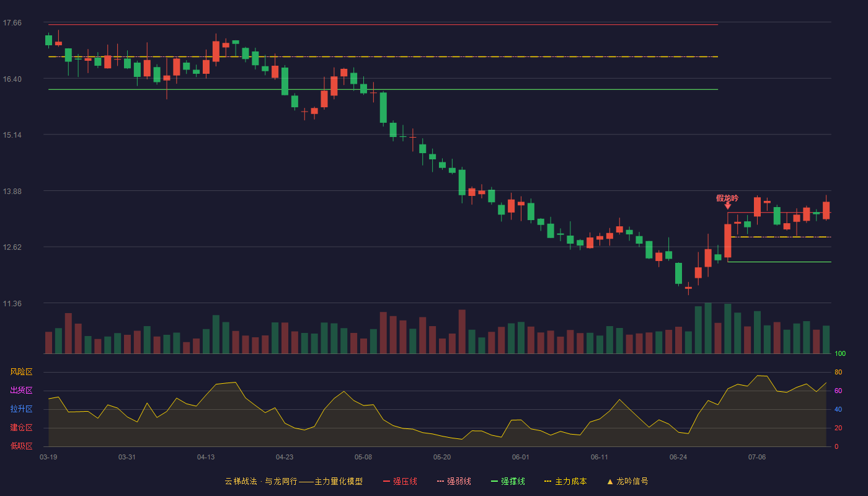Click the 03-31 date label
Image resolution: width=868 pixels, height=496 pixels.
(127, 457)
